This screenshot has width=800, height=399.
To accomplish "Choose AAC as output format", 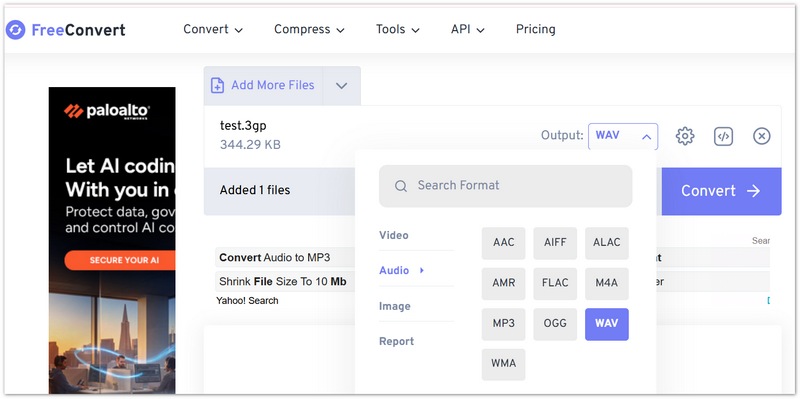I will point(503,243).
